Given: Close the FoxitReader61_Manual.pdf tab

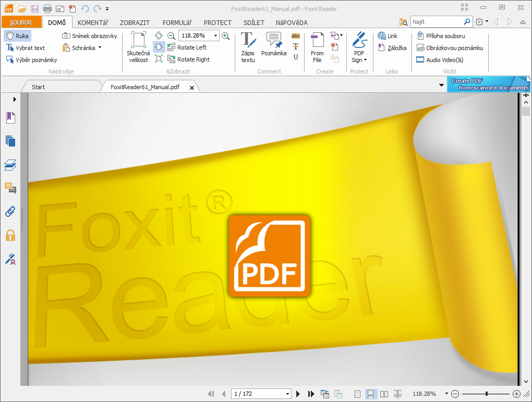Looking at the screenshot, I should 192,88.
